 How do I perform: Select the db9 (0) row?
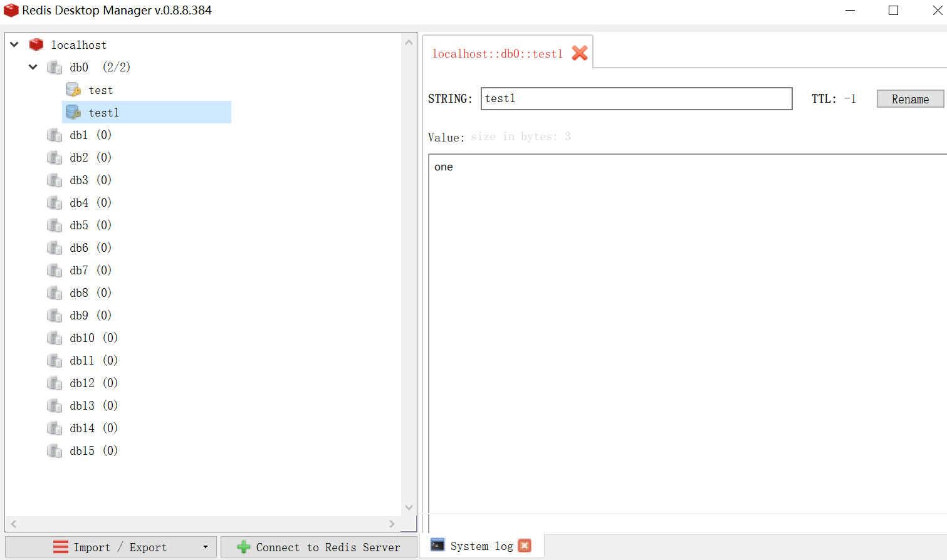(x=91, y=315)
